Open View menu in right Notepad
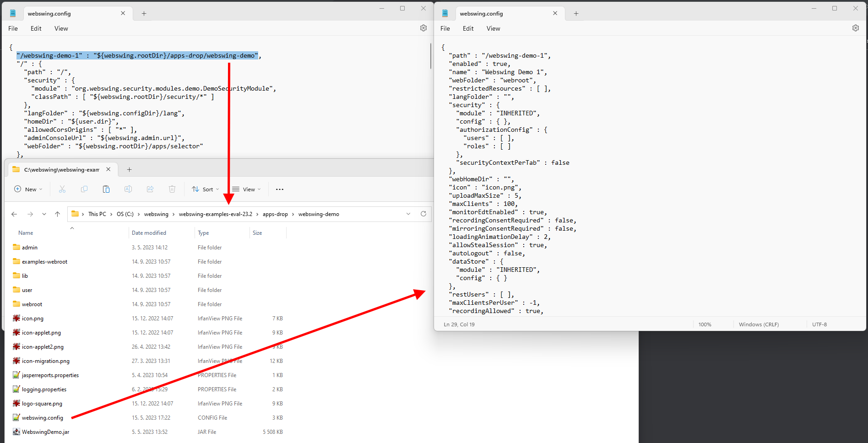This screenshot has width=868, height=443. (493, 28)
